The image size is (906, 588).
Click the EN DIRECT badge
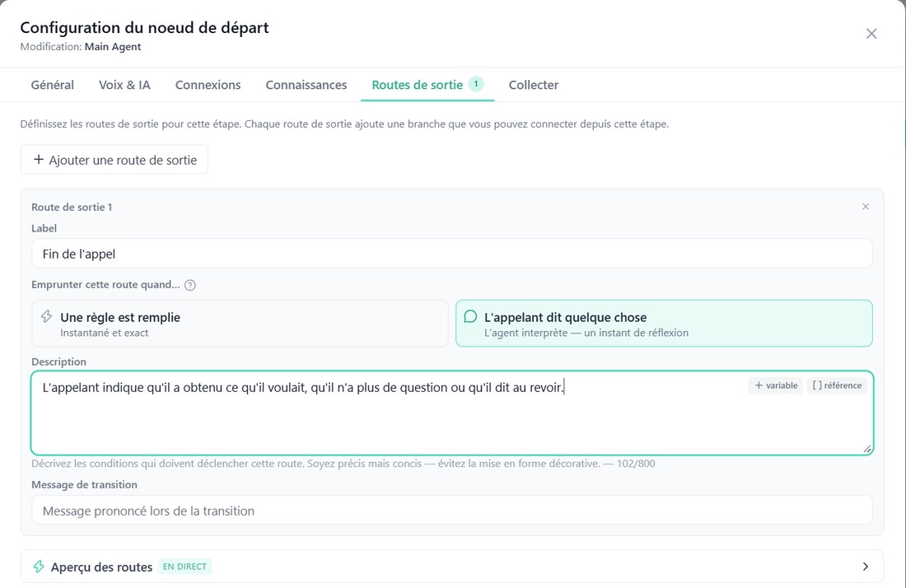[x=184, y=567]
